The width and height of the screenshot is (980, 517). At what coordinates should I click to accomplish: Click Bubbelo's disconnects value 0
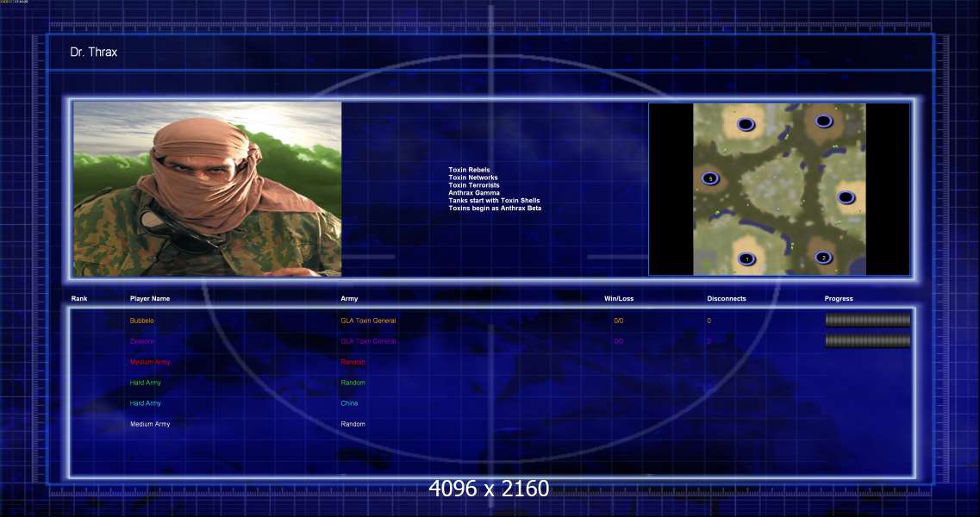[x=708, y=321]
